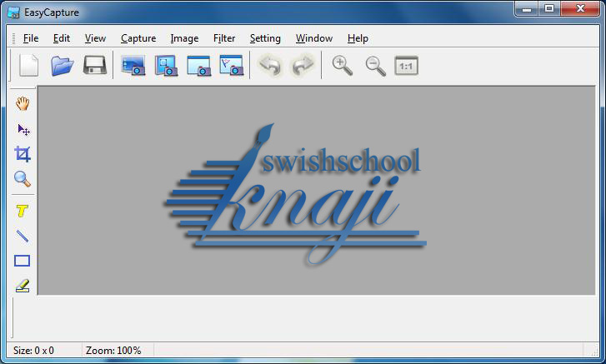This screenshot has height=364, width=606.
Task: Save using the floppy disk icon
Action: pyautogui.click(x=95, y=66)
